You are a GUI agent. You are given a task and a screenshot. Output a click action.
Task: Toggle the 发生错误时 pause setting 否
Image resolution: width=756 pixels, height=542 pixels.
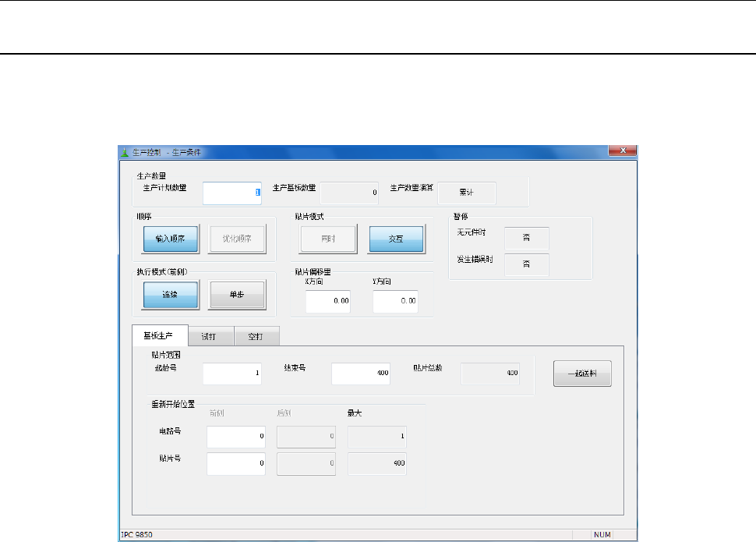pos(527,264)
